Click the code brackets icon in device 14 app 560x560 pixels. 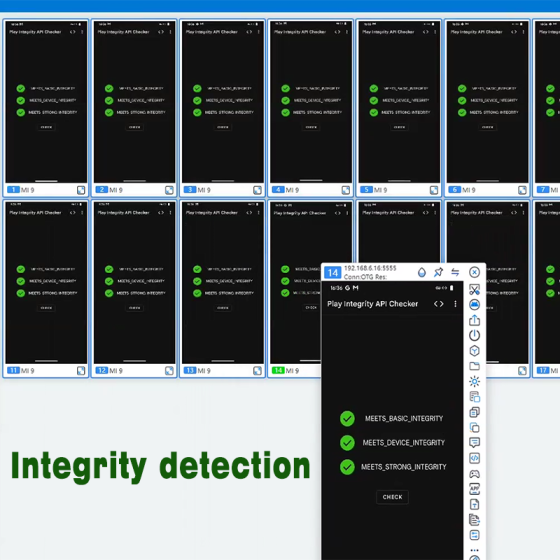pos(439,304)
